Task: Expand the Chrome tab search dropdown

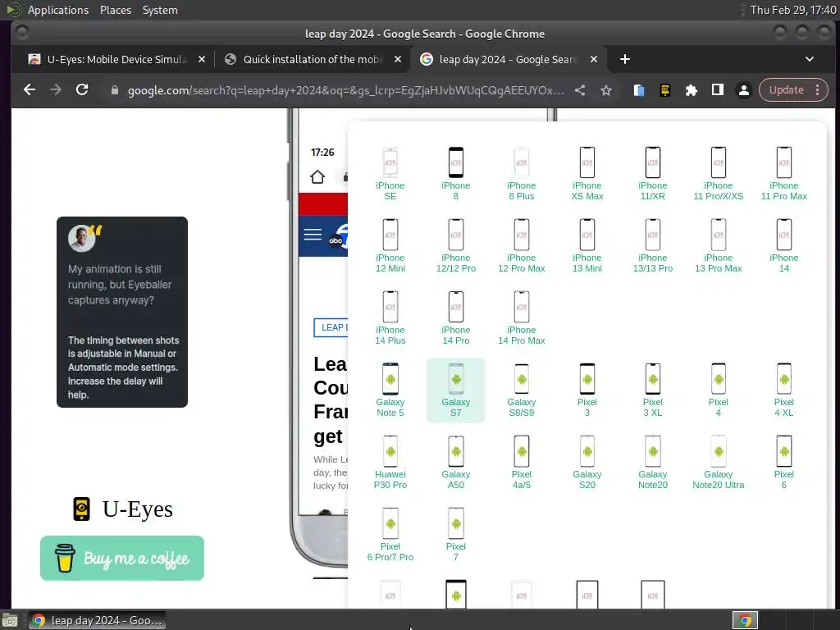Action: pos(810,59)
